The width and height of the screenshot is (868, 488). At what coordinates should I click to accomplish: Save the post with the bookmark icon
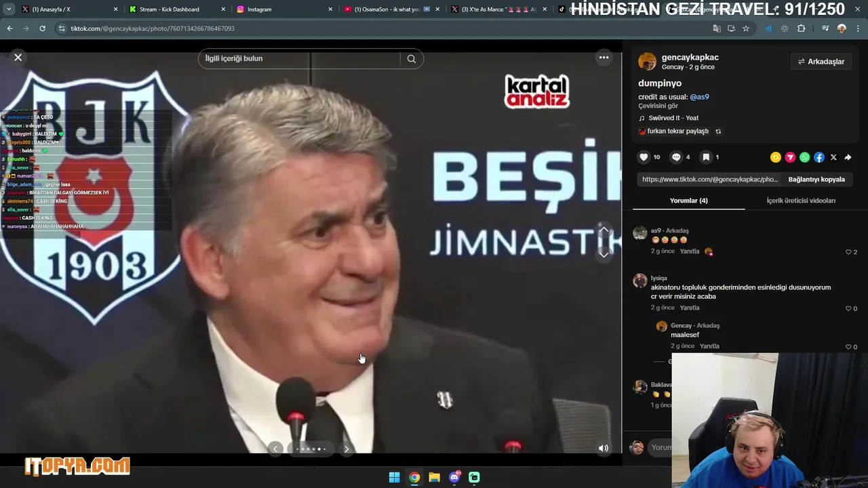tap(706, 157)
